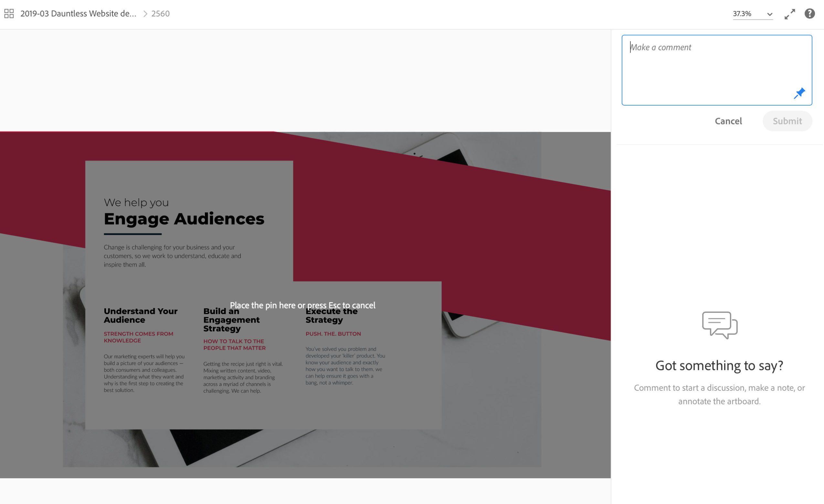Image resolution: width=824 pixels, height=504 pixels.
Task: Place pin on Build an Engagement Strategy heading
Action: pyautogui.click(x=231, y=320)
